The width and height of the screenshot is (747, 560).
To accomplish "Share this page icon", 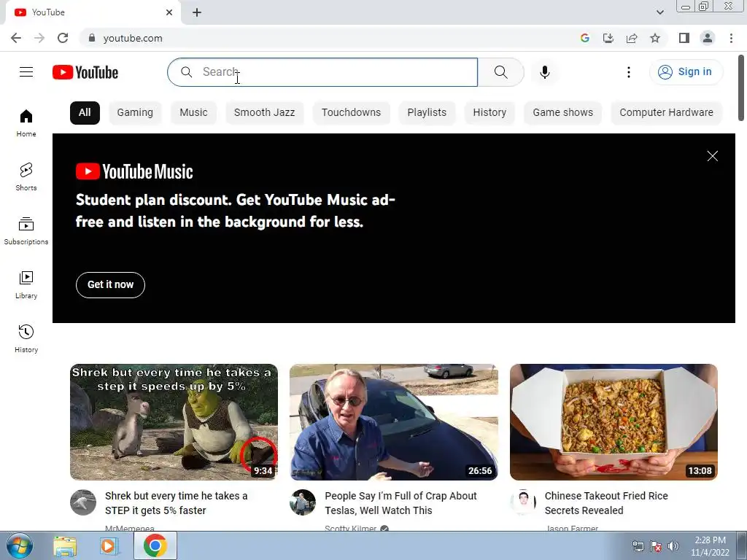I will click(632, 38).
